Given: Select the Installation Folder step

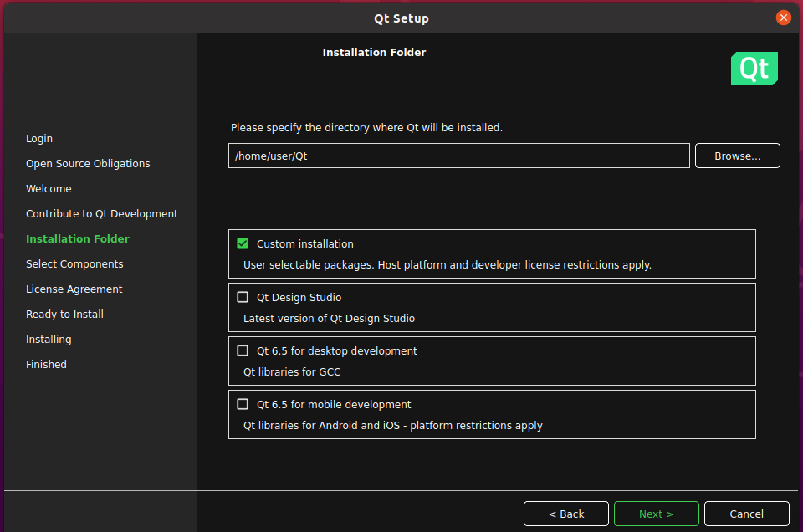Looking at the screenshot, I should [x=78, y=239].
